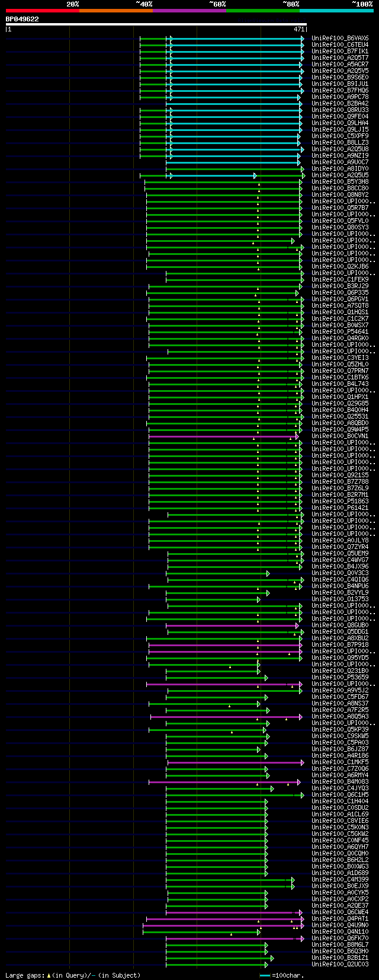Select label UniRef100_Q9FE04

coord(340,116)
